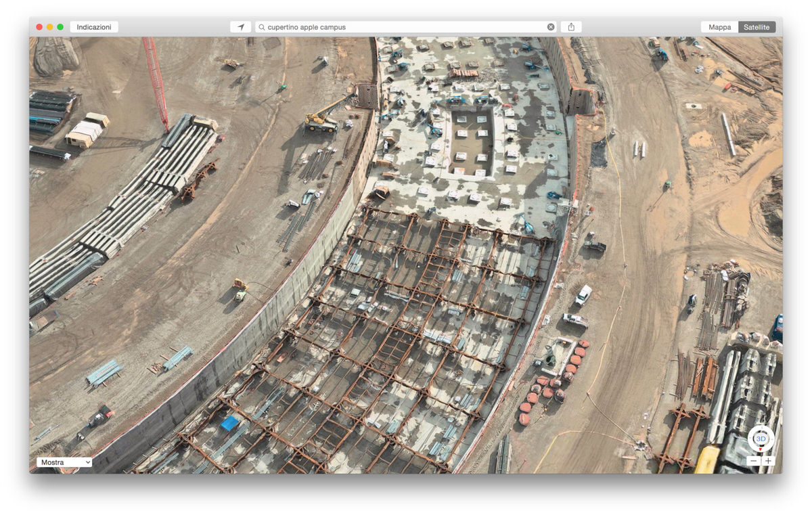The image size is (812, 515).
Task: Expand the Mostra dropdown
Action: pyautogui.click(x=64, y=462)
